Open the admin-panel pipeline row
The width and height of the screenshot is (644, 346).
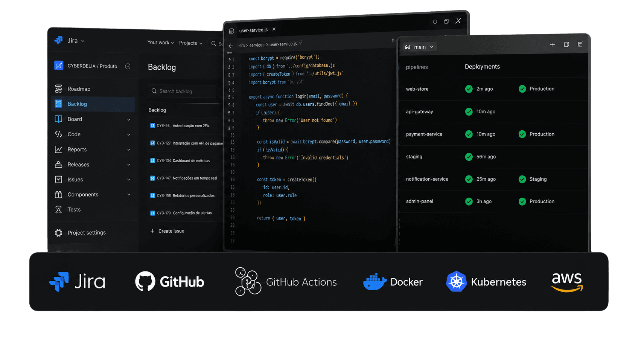(x=493, y=201)
